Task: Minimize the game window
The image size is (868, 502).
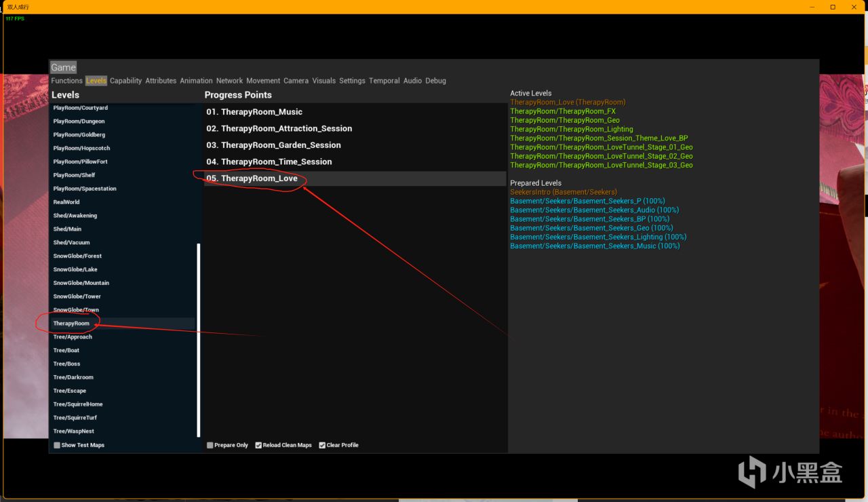Action: point(812,6)
